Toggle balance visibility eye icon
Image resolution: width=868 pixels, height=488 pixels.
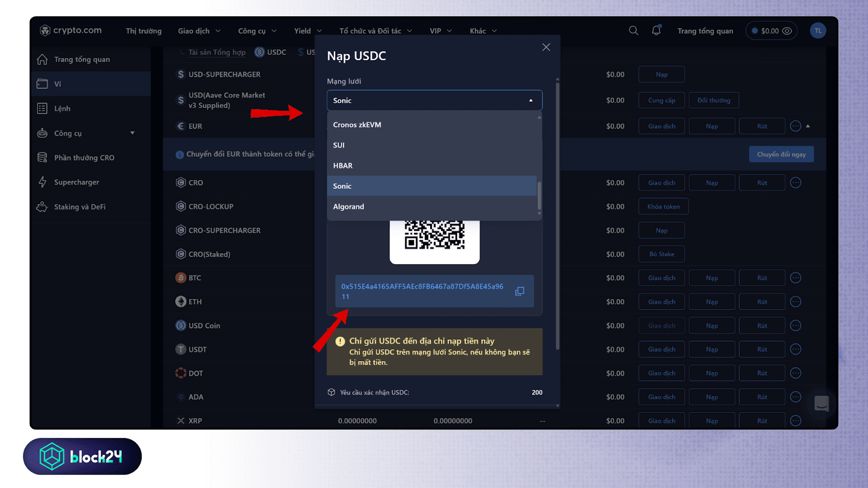pyautogui.click(x=787, y=31)
